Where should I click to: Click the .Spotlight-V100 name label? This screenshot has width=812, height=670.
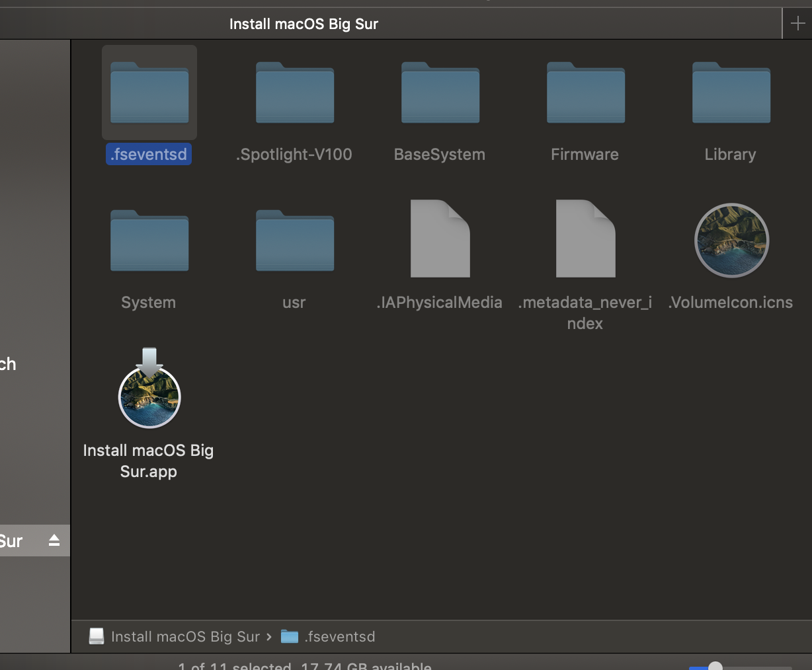tap(294, 154)
